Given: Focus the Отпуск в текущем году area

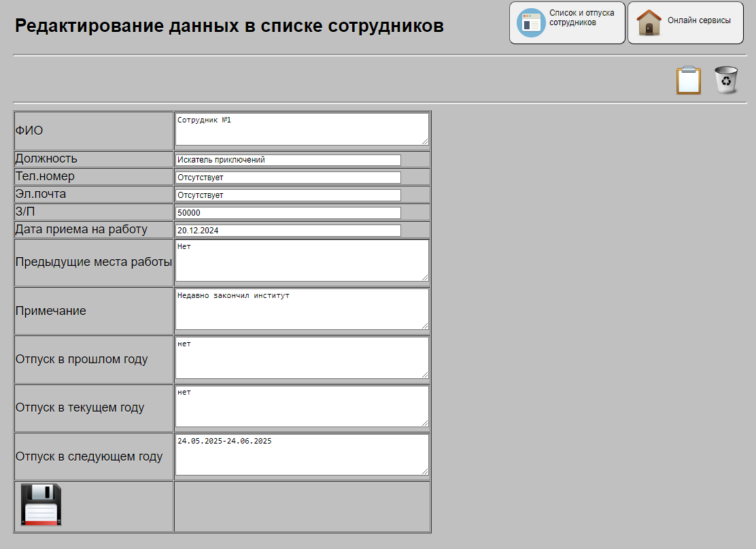Looking at the screenshot, I should pos(301,407).
